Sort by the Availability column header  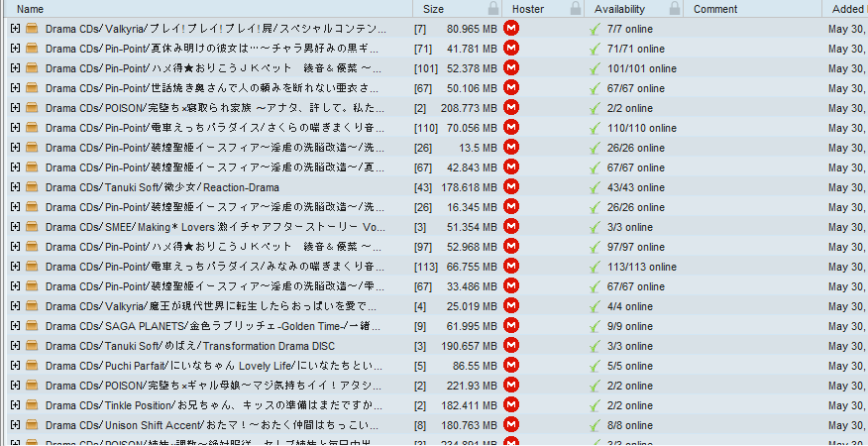pos(619,9)
